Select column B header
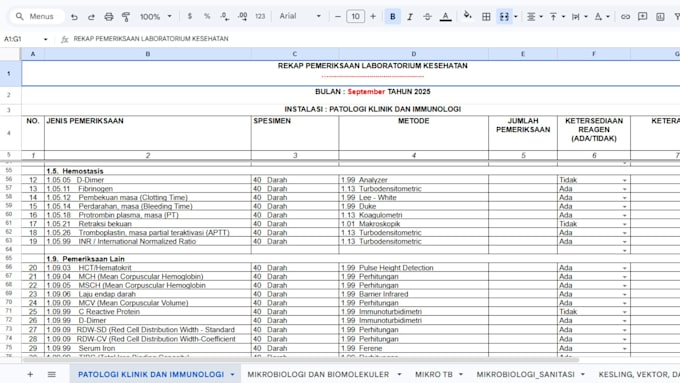This screenshot has height=383, width=680. tap(147, 54)
